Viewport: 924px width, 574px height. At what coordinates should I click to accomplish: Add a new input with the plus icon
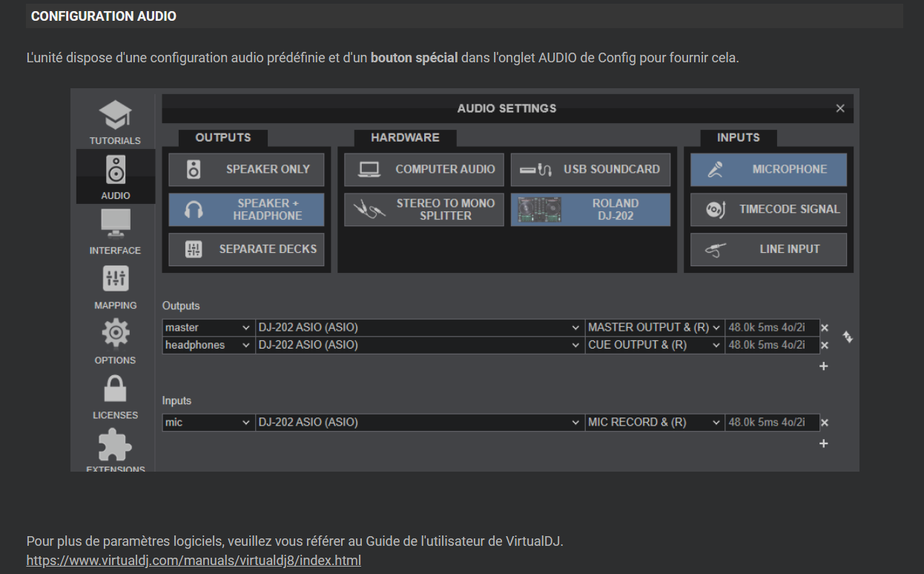pos(823,443)
